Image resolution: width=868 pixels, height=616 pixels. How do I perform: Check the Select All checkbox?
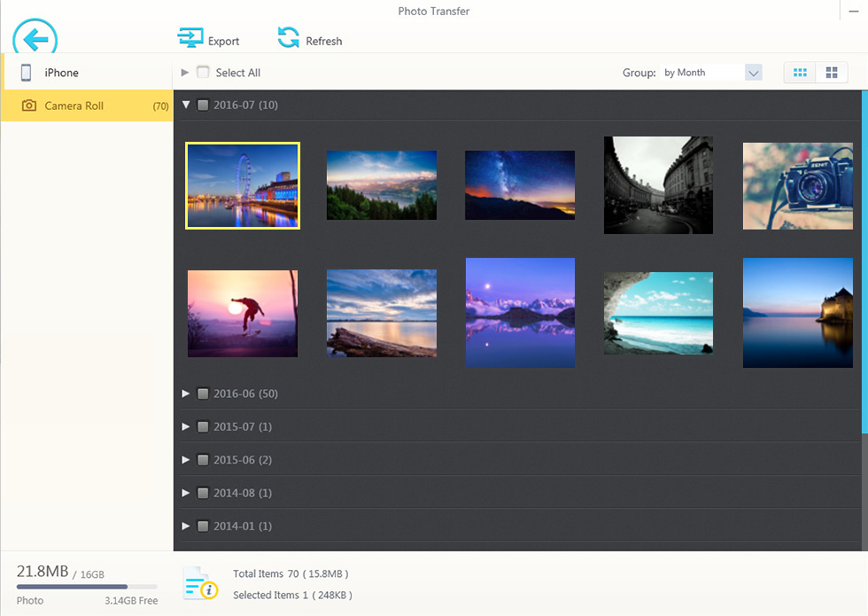click(203, 73)
